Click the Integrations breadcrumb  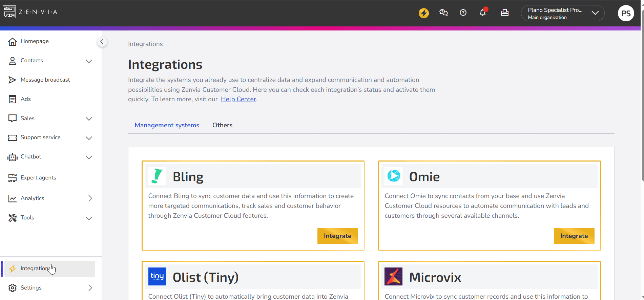(x=145, y=44)
